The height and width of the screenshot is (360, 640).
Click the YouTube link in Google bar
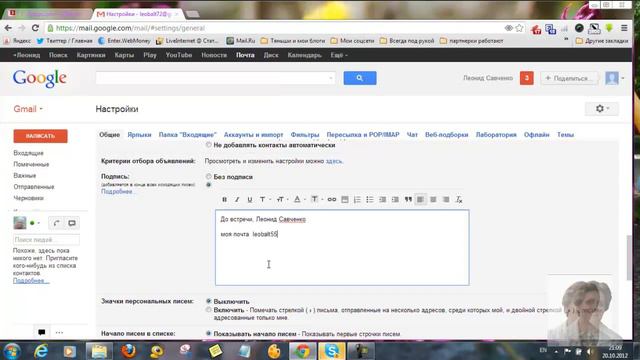click(178, 55)
